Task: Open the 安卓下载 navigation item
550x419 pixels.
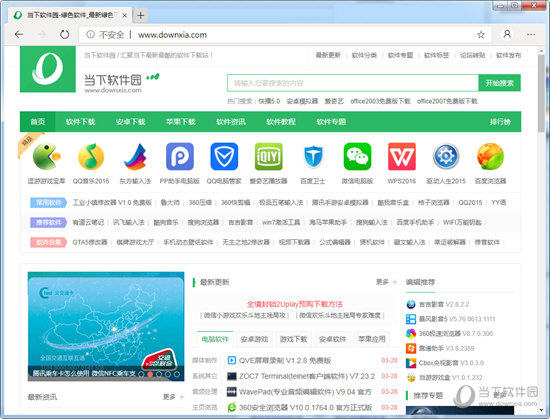Action: coord(130,122)
